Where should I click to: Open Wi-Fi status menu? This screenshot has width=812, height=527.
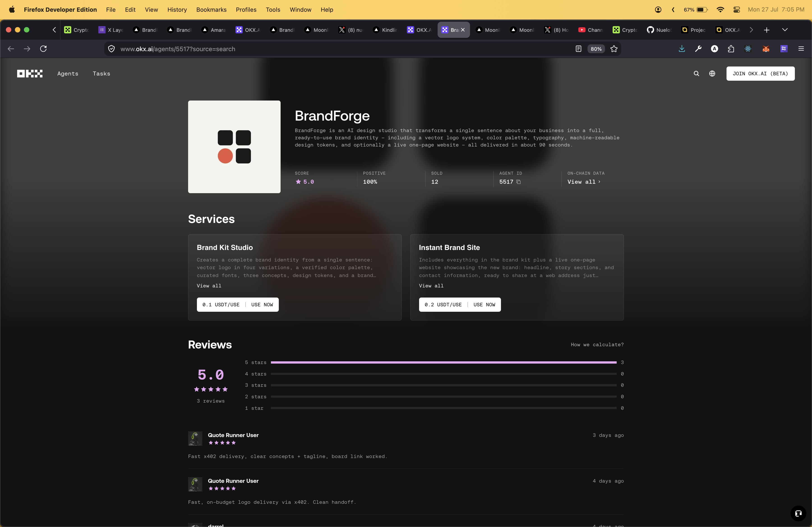(x=720, y=9)
